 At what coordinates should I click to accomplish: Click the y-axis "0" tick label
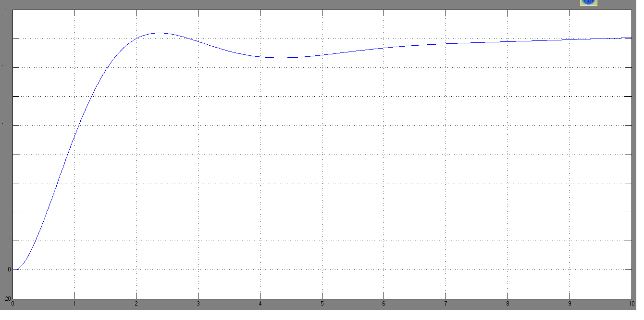pyautogui.click(x=9, y=269)
